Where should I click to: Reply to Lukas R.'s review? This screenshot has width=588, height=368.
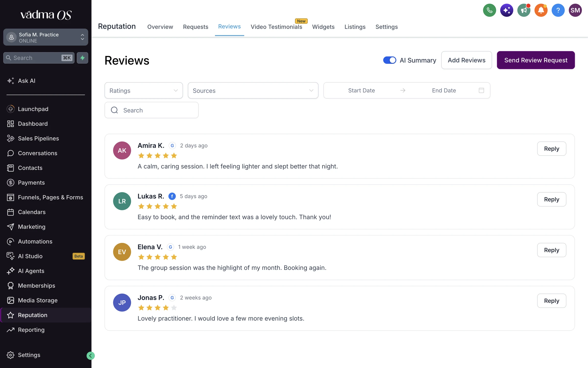(551, 199)
